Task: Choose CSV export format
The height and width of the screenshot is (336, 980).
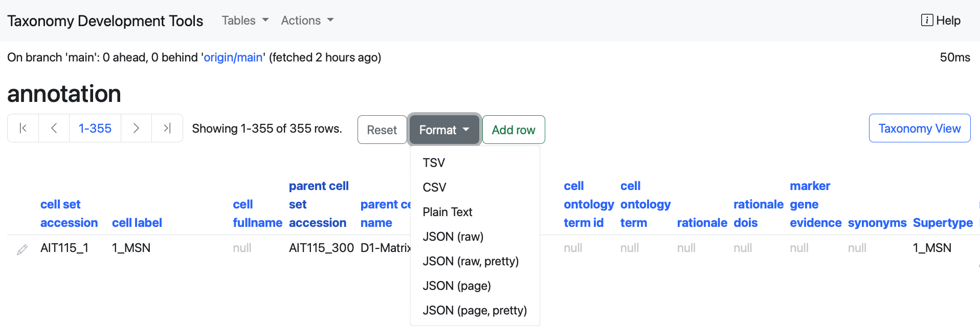Action: pos(434,187)
